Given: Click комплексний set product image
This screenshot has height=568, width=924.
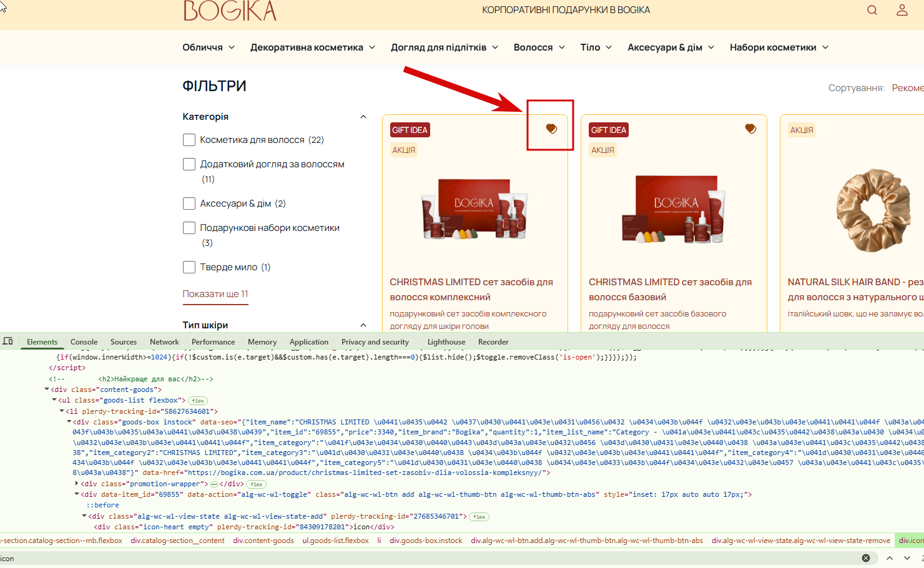Looking at the screenshot, I should pyautogui.click(x=474, y=210).
